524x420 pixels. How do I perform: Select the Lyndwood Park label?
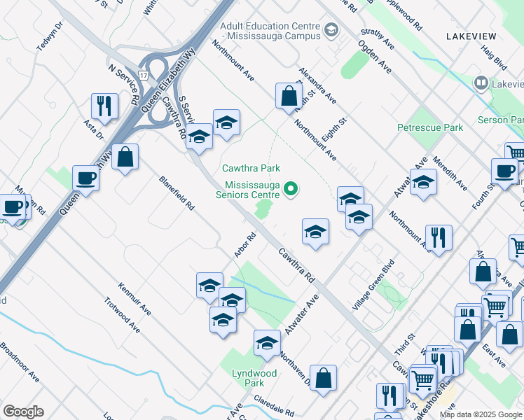coord(254,378)
